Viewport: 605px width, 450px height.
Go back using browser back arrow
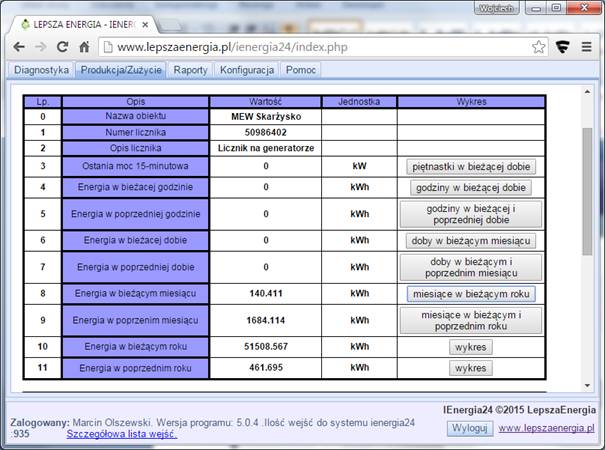(19, 47)
